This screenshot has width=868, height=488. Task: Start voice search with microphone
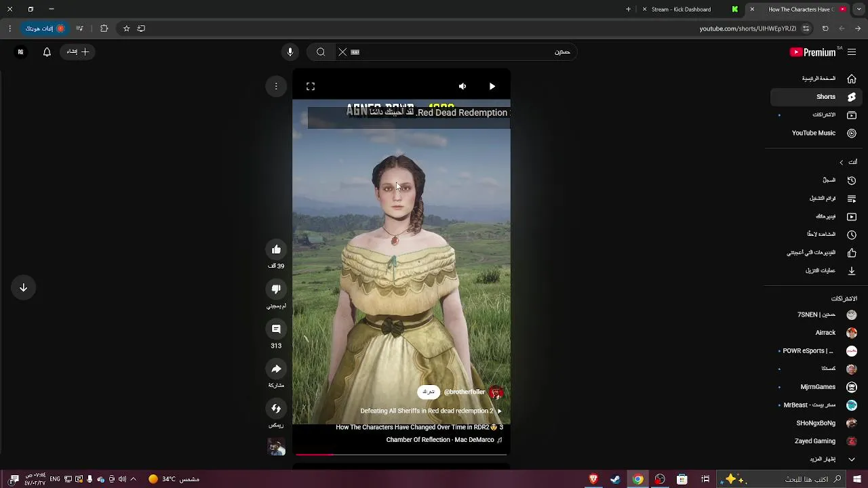coord(290,52)
